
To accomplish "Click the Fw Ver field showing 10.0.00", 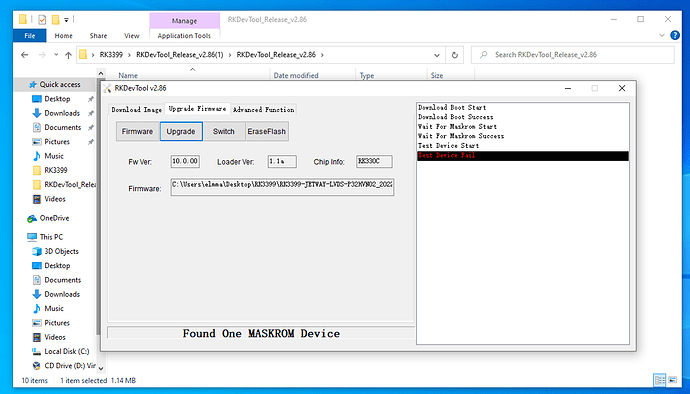I will pyautogui.click(x=185, y=162).
